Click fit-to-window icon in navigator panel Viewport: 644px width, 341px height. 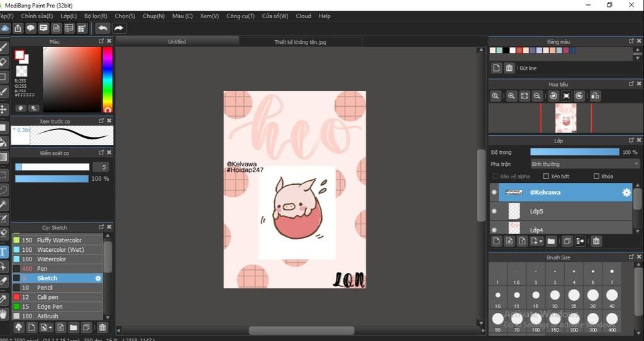point(525,96)
